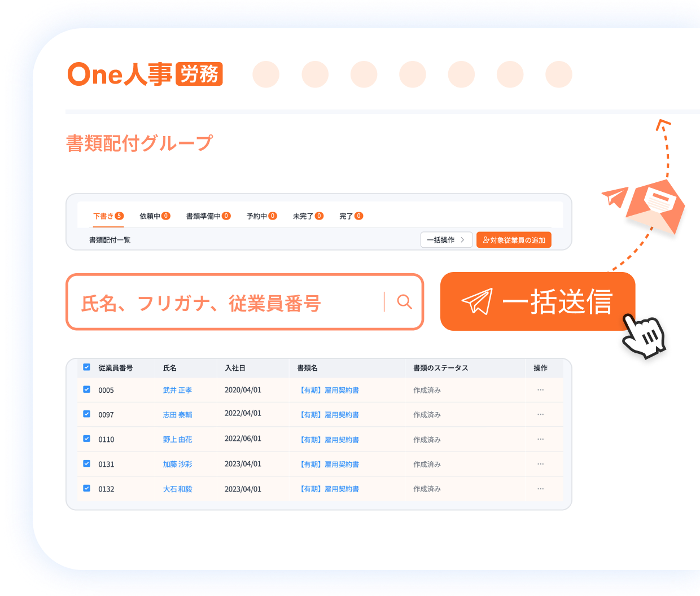Open the 【有期】雇用契約書 link for 0097

pos(329,415)
